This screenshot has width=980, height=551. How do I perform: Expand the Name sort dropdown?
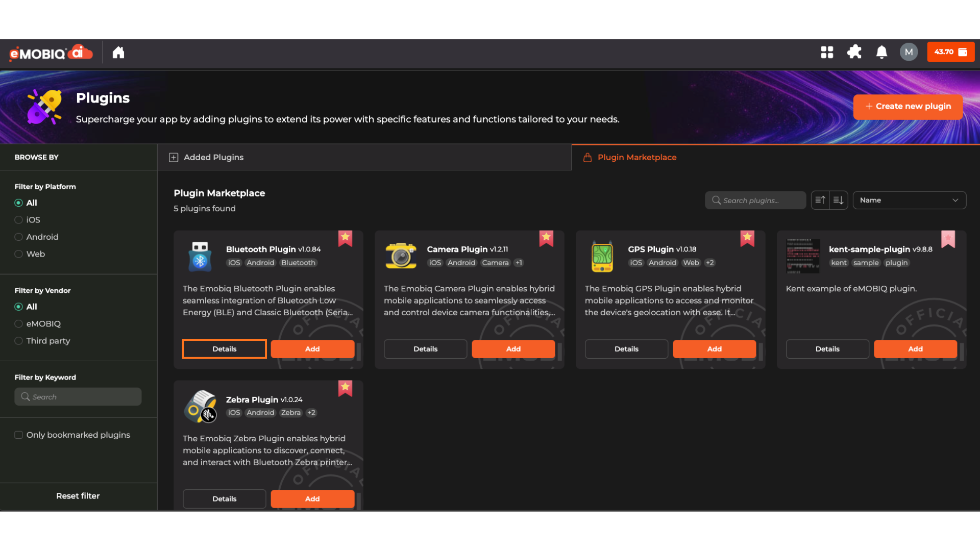pyautogui.click(x=909, y=200)
